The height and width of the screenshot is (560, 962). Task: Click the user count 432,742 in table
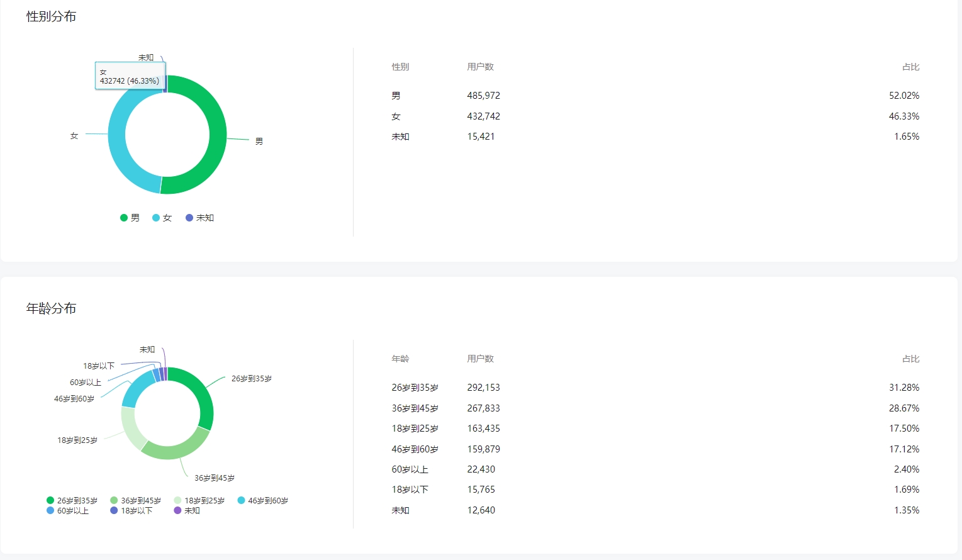click(483, 116)
